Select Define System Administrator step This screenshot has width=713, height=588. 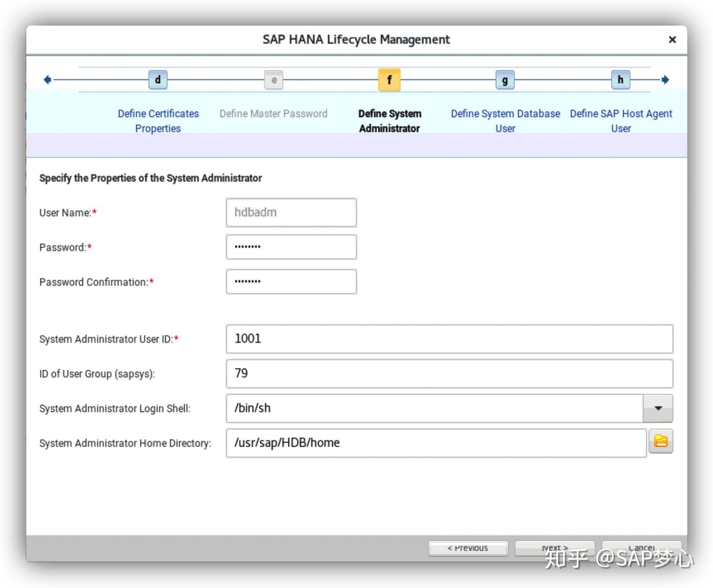(x=390, y=121)
